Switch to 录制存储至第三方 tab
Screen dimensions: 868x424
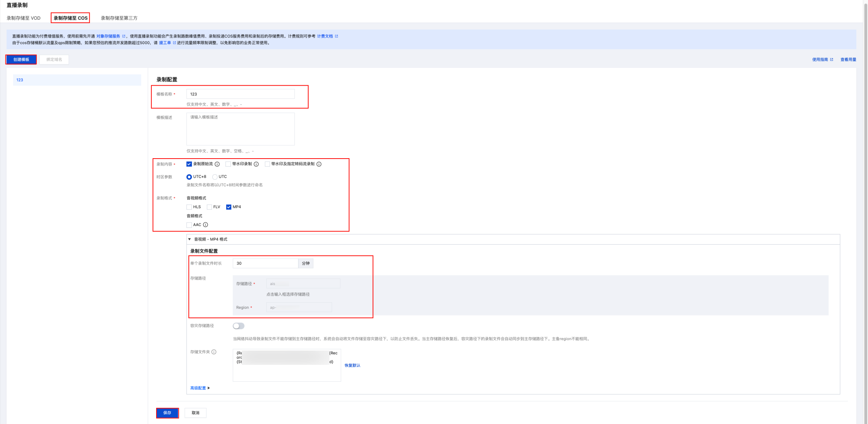click(119, 18)
